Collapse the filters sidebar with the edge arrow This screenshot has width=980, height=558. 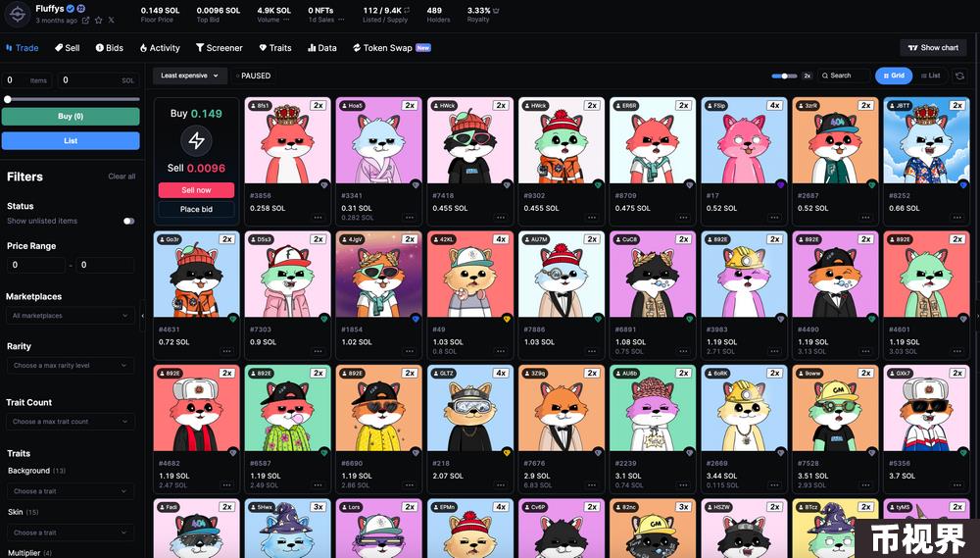tap(142, 317)
